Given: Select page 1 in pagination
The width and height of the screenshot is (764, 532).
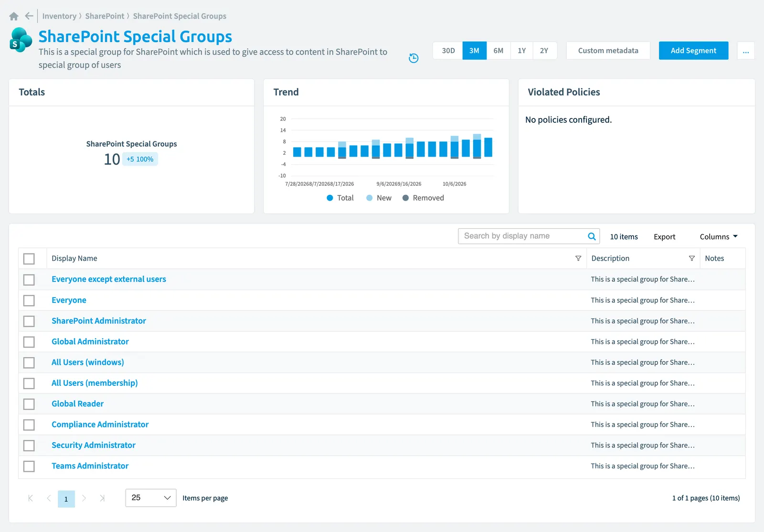Looking at the screenshot, I should click(66, 499).
